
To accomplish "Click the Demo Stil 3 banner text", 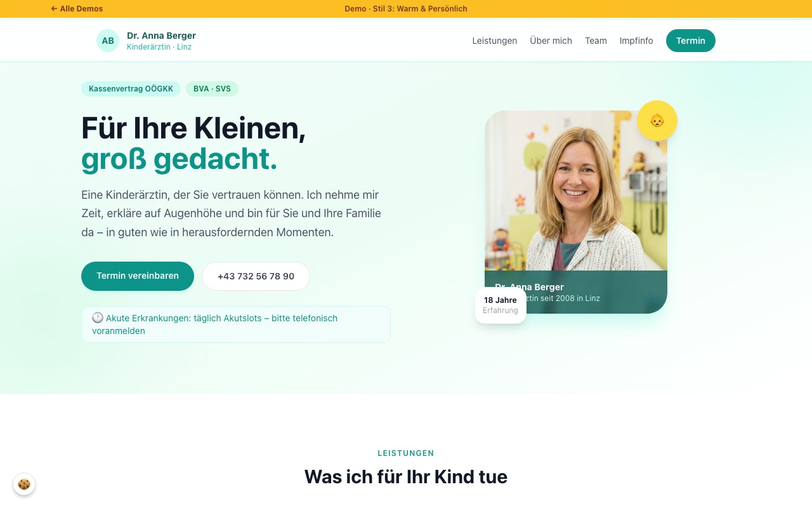I will coord(406,9).
